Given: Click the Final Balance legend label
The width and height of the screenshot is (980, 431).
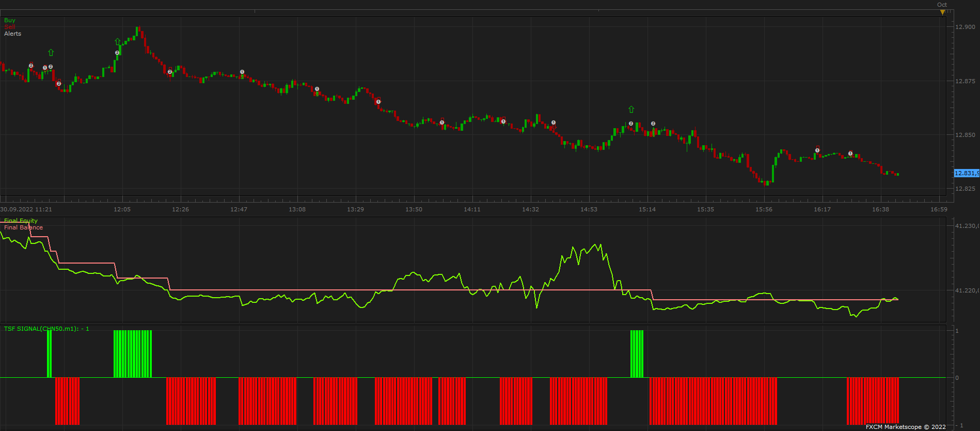Looking at the screenshot, I should click(x=23, y=227).
